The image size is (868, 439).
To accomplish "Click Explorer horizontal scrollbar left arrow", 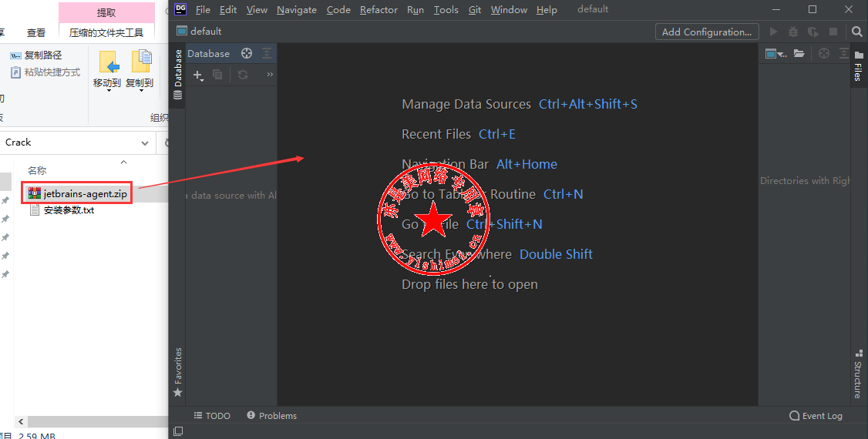I will pyautogui.click(x=21, y=421).
